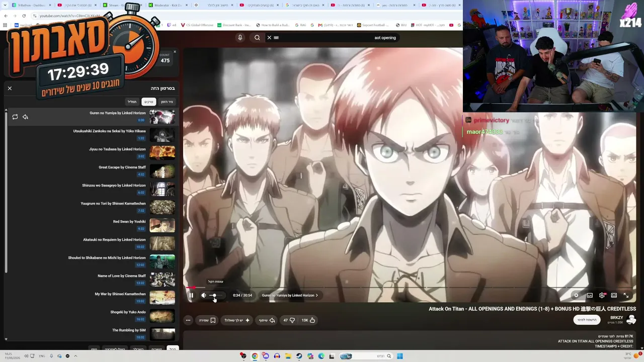Screen dimensions: 644x362
Task: Clear the search box with the X
Action: click(x=269, y=38)
